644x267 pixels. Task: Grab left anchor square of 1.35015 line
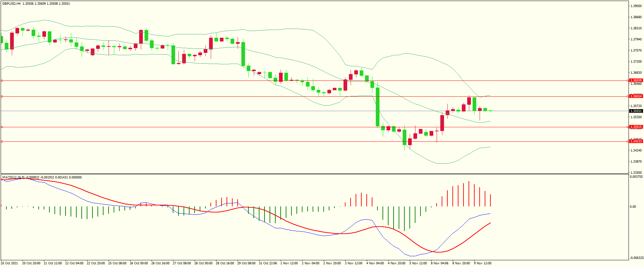(x=2, y=127)
